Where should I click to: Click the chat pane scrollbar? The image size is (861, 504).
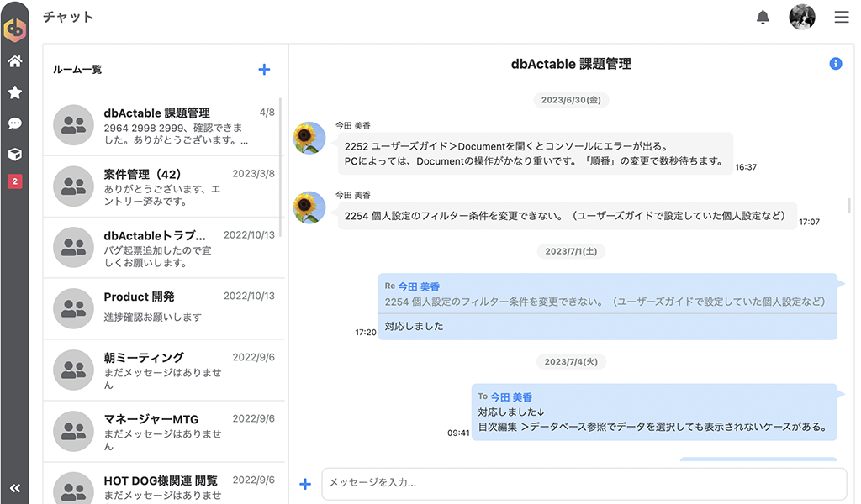click(849, 206)
